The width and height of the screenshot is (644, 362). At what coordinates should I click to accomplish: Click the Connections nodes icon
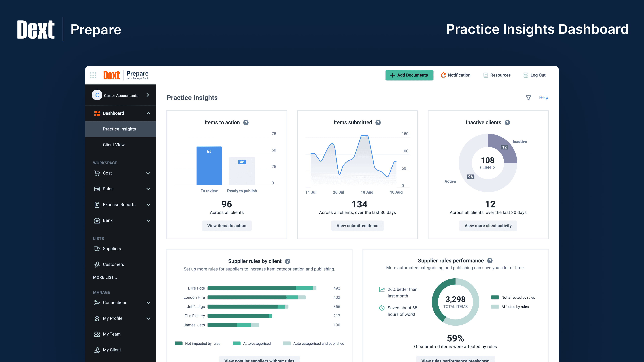tap(97, 303)
